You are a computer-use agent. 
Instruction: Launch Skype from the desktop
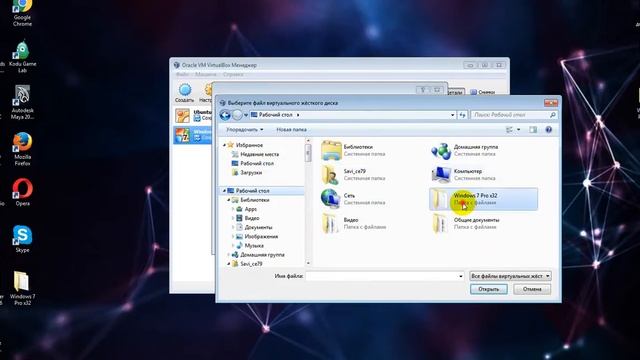(22, 238)
